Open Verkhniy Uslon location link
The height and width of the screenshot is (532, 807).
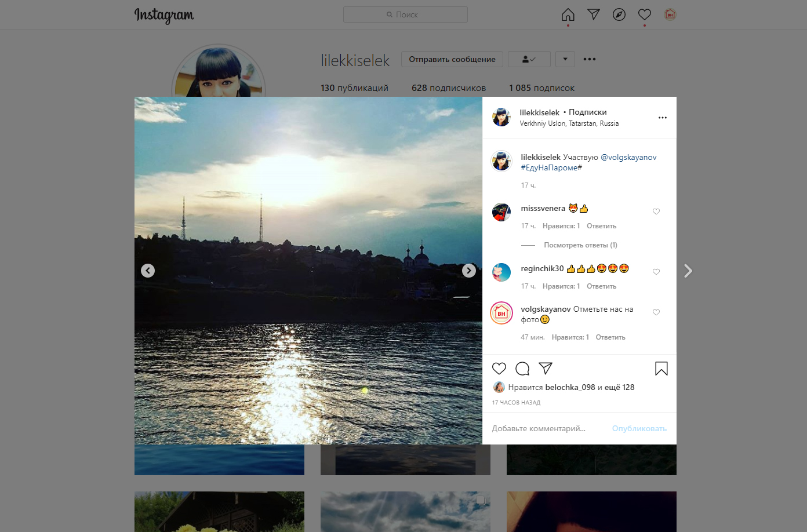pyautogui.click(x=569, y=123)
